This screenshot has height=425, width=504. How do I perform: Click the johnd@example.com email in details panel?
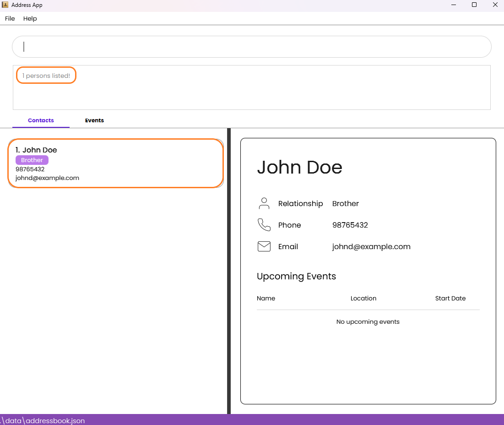371,246
